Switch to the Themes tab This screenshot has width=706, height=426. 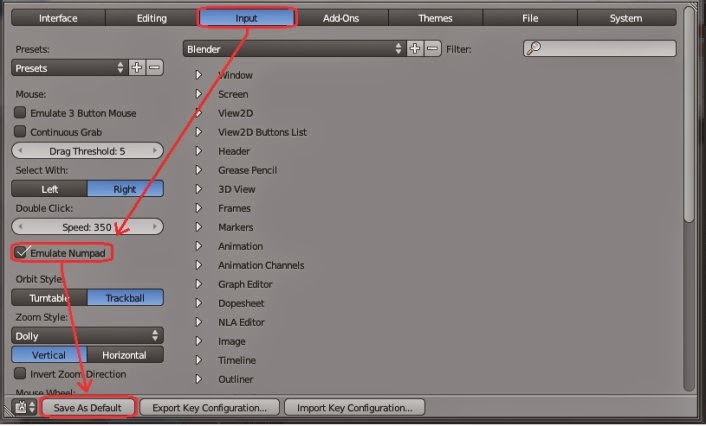tap(435, 18)
